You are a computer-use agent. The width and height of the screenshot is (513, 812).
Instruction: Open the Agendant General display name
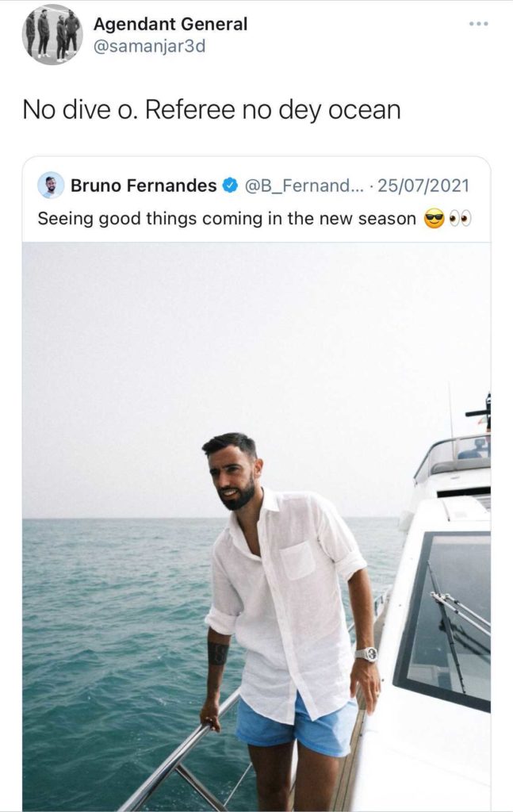[170, 25]
